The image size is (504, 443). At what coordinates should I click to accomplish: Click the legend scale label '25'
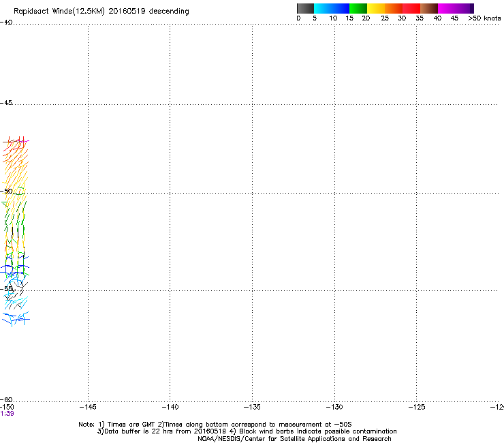point(385,18)
